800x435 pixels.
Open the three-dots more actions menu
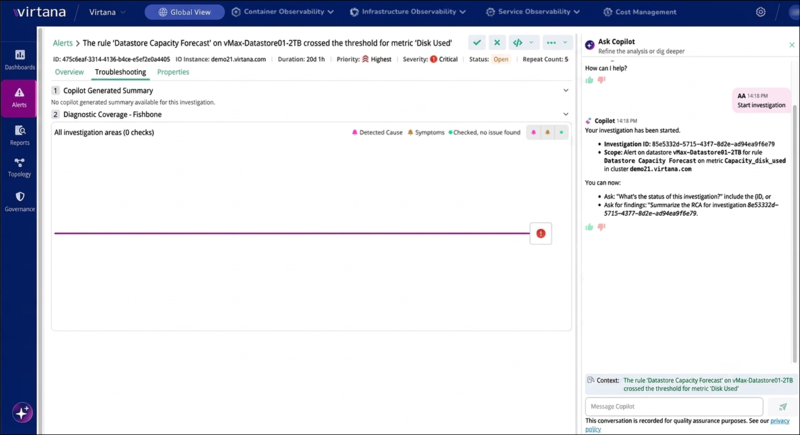551,43
